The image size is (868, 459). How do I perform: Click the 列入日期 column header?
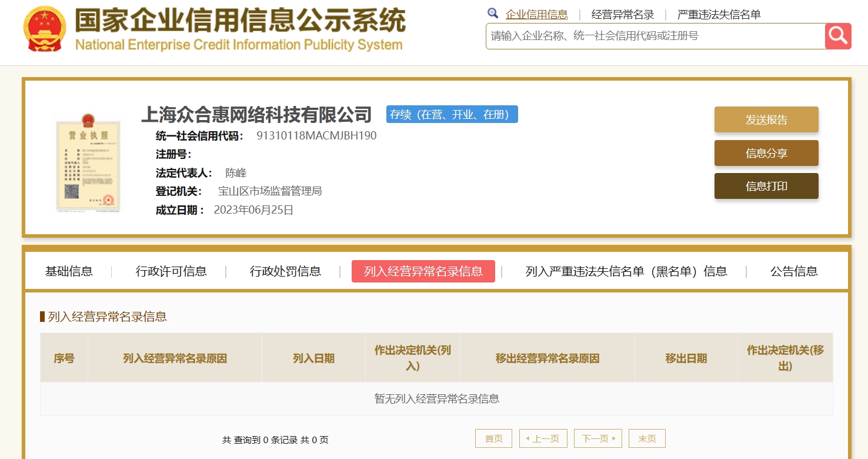[x=313, y=358]
